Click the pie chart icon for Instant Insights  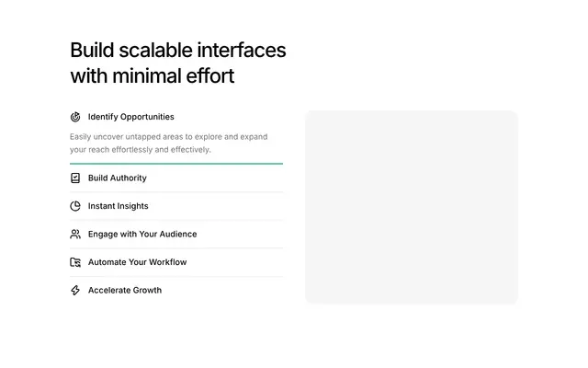click(75, 206)
